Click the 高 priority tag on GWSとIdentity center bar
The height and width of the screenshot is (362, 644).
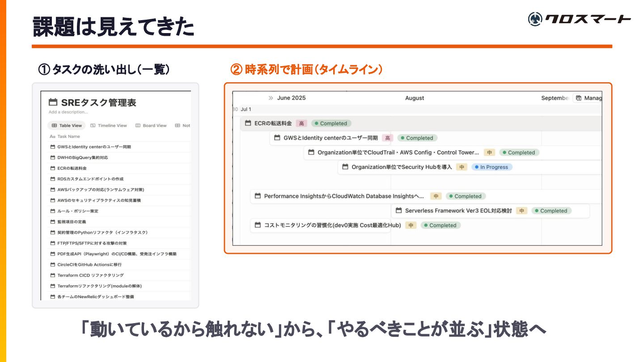[387, 138]
